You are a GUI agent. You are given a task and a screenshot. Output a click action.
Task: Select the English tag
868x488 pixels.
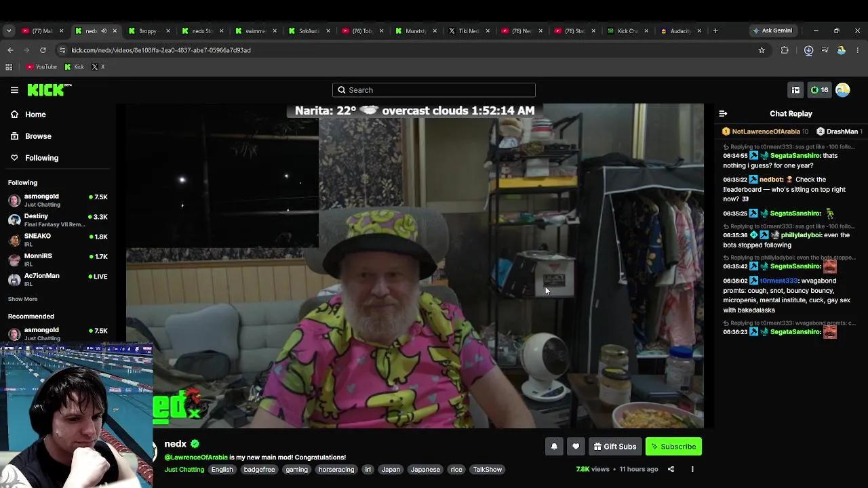pyautogui.click(x=222, y=469)
